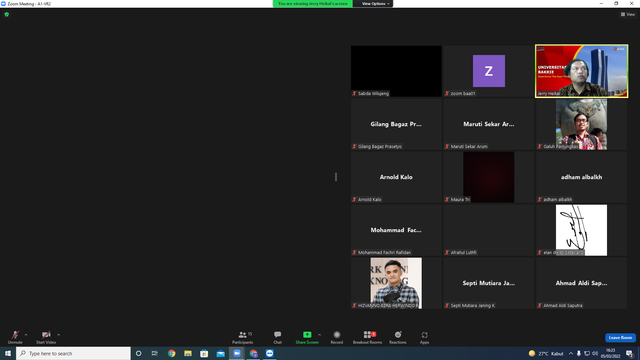This screenshot has width=640, height=360.
Task: Open the Reactions menu
Action: 398,337
